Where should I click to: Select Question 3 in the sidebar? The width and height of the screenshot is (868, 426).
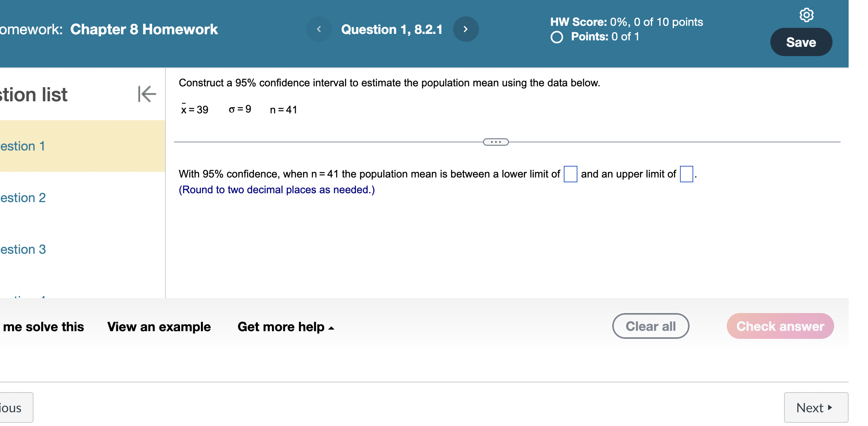click(23, 249)
